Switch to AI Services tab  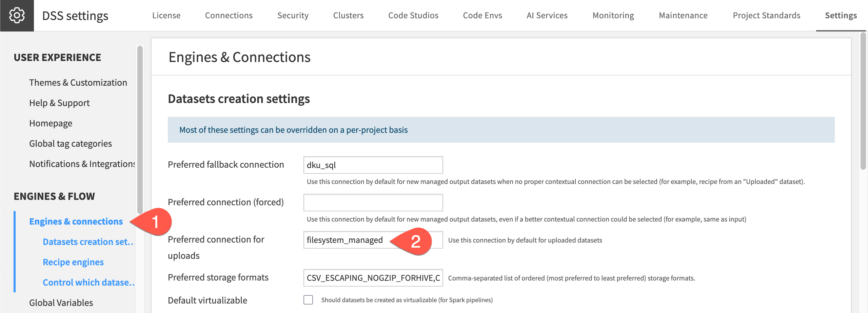click(x=547, y=16)
